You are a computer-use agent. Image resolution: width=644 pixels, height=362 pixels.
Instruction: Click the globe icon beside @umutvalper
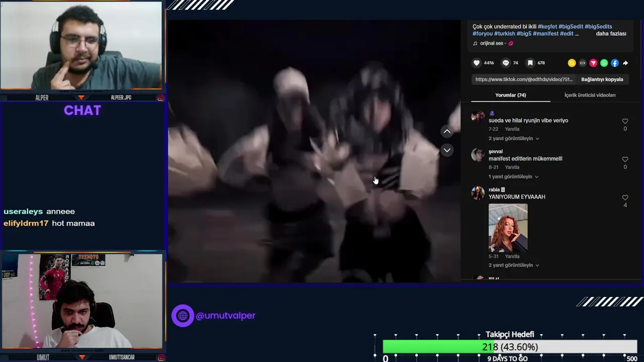point(183,316)
